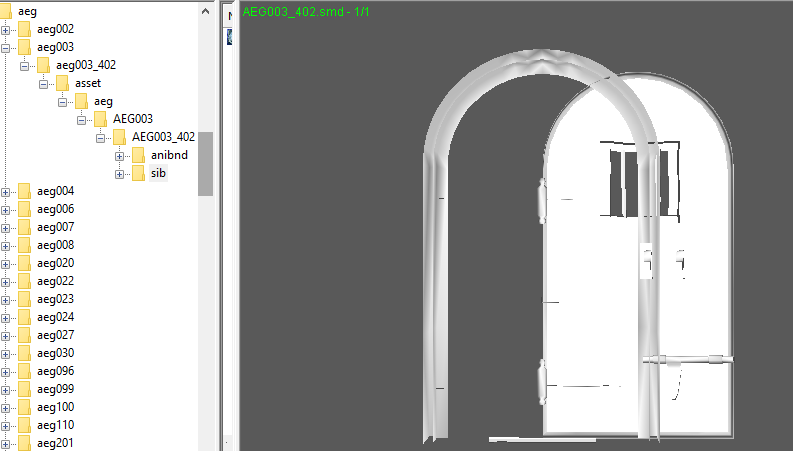Expand the aeg020 tree node
This screenshot has height=451, width=793.
click(5, 264)
